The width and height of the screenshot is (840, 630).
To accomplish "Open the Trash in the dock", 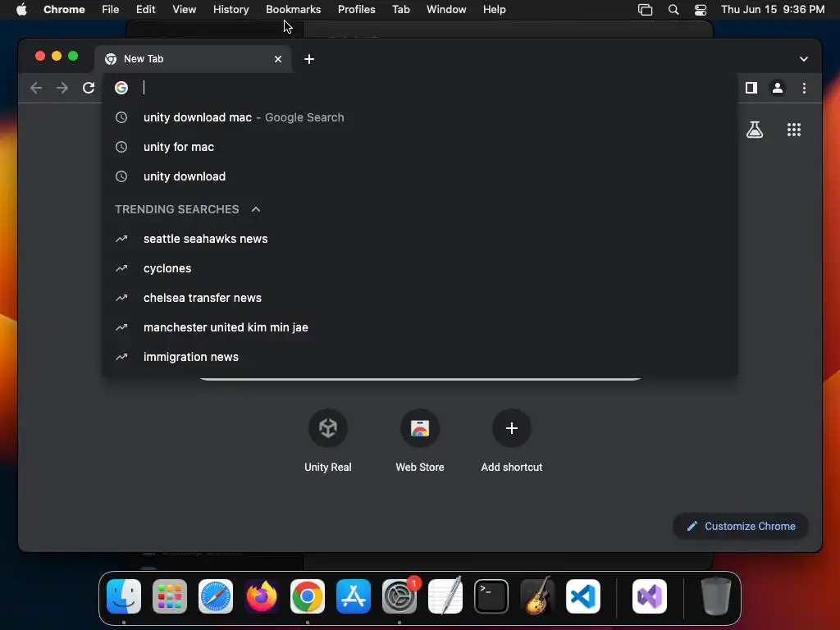I will tap(715, 596).
